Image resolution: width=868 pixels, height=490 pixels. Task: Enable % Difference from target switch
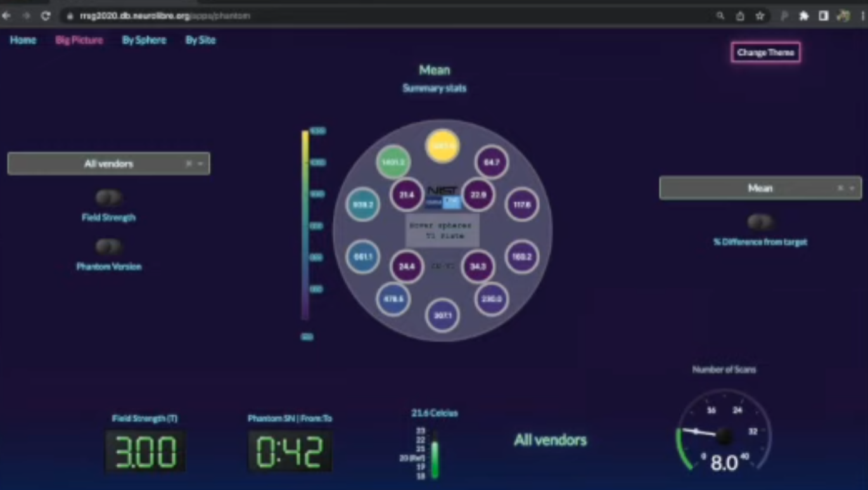coord(760,222)
